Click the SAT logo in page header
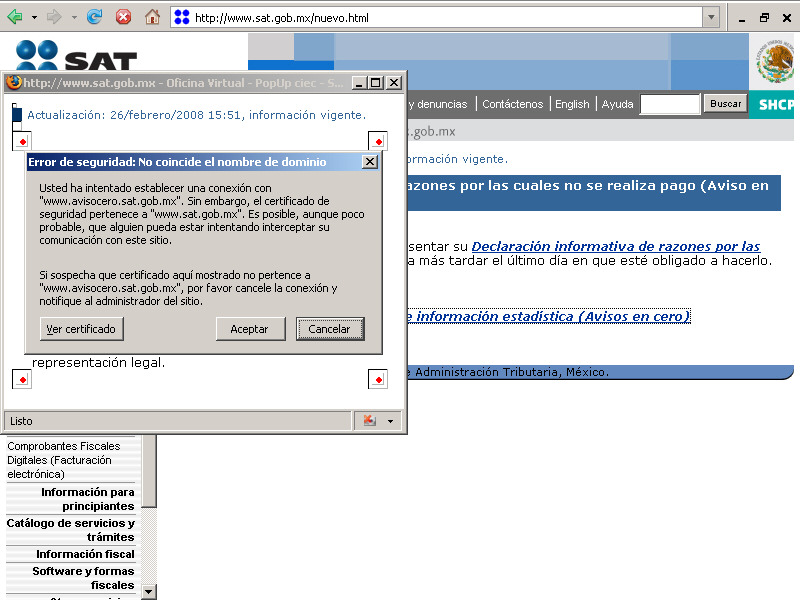This screenshot has width=800, height=600. pyautogui.click(x=77, y=55)
